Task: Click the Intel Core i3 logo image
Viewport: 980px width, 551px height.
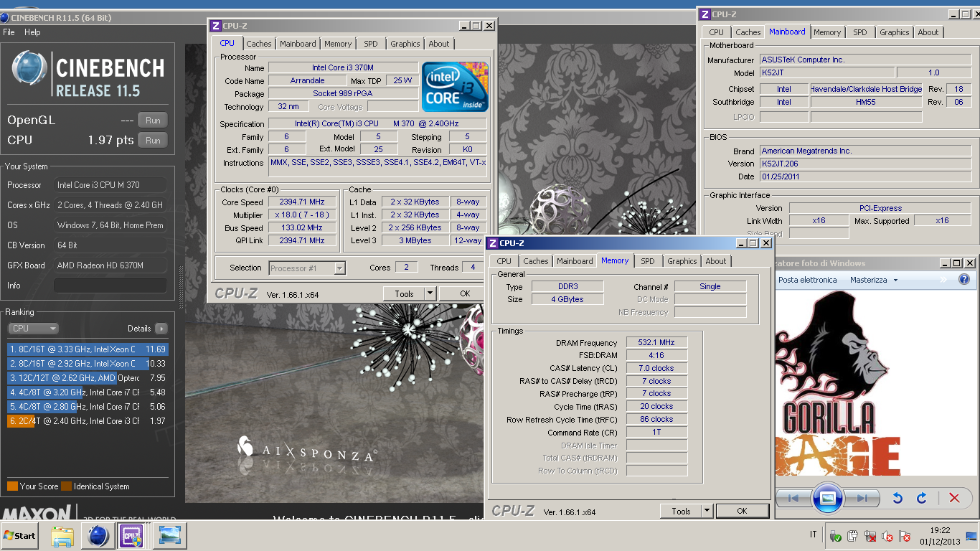Action: (455, 87)
